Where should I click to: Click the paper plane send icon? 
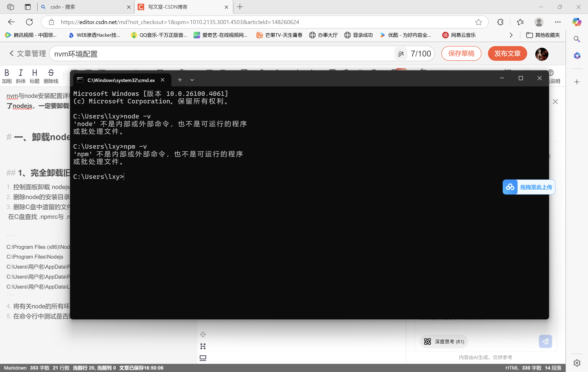pyautogui.click(x=545, y=341)
